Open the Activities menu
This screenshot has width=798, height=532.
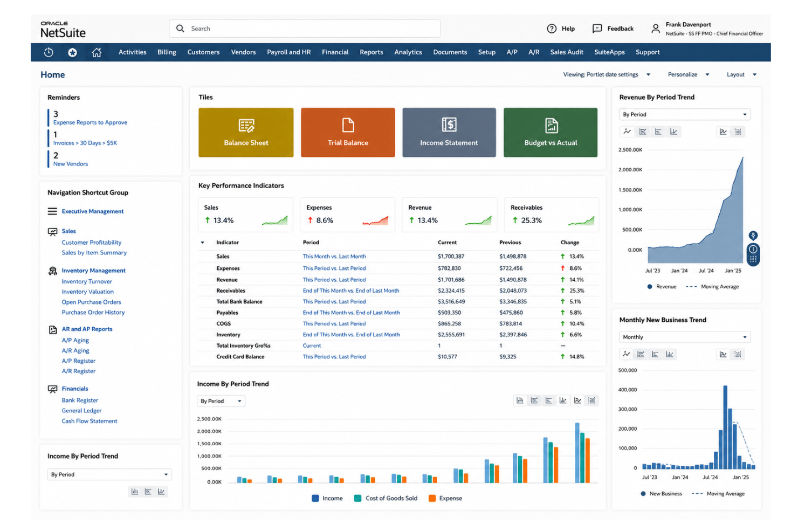[132, 52]
